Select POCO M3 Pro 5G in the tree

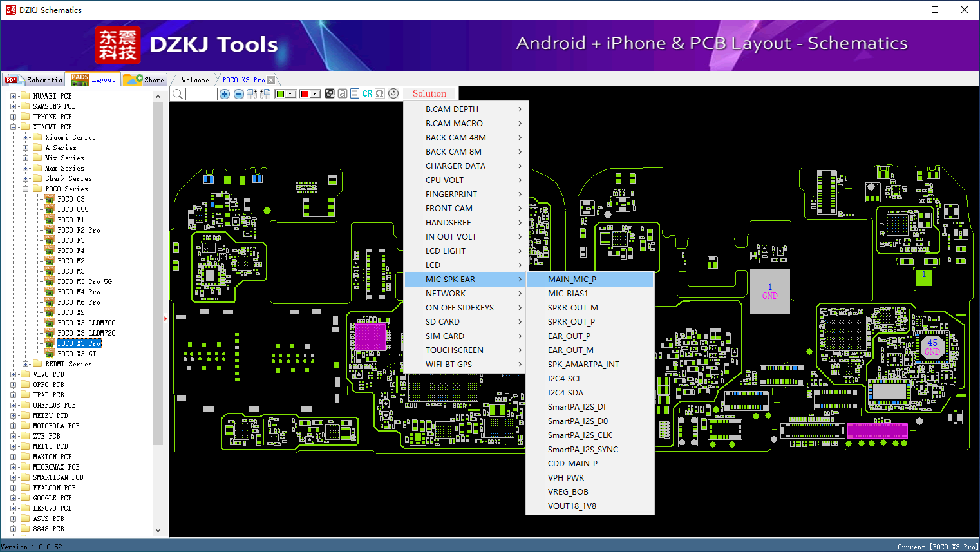click(84, 281)
